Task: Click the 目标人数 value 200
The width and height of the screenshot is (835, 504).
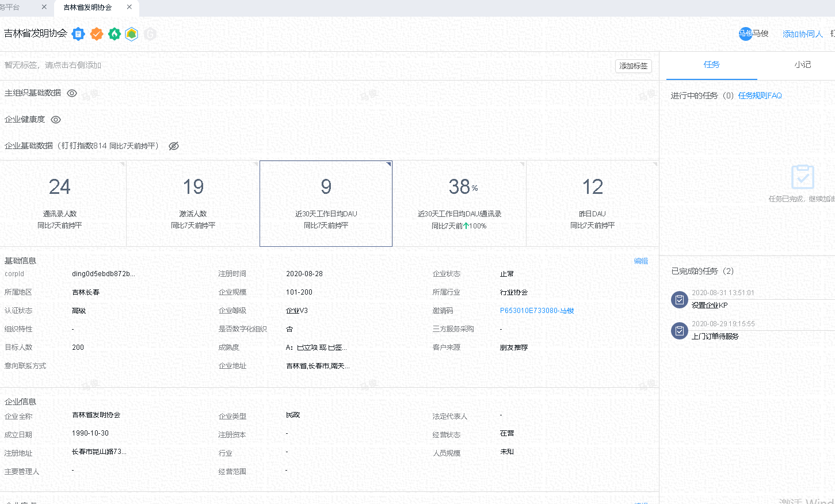Action: (x=78, y=348)
